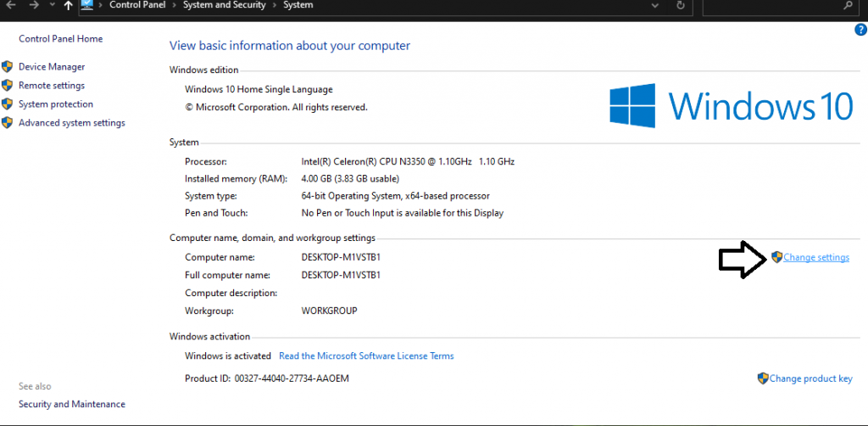Open Security and Maintenance
This screenshot has height=426, width=868.
(x=72, y=405)
